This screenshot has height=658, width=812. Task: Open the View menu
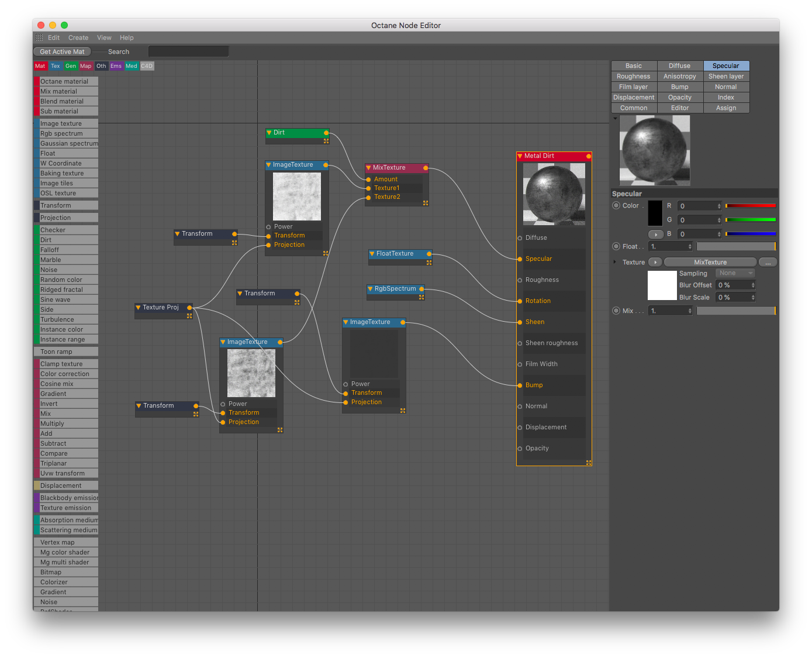click(104, 37)
